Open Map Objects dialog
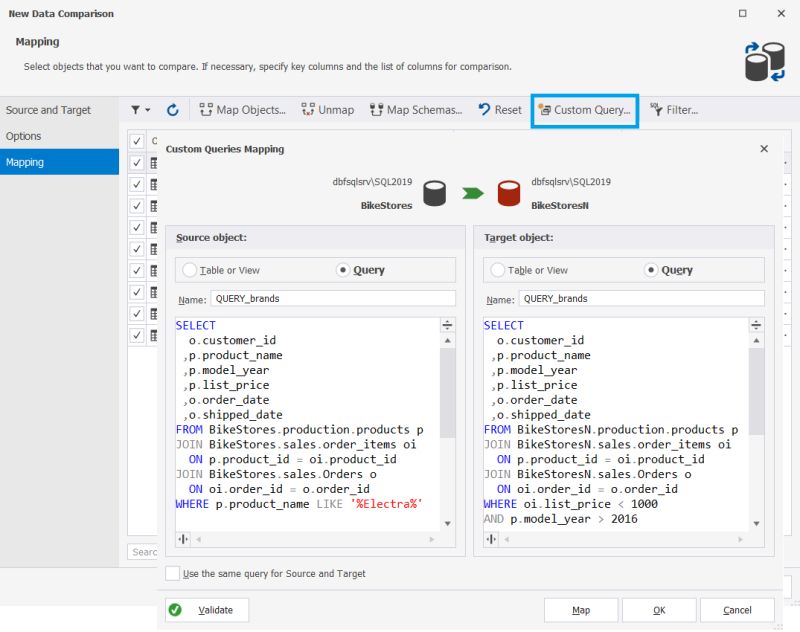This screenshot has height=632, width=800. coord(242,110)
